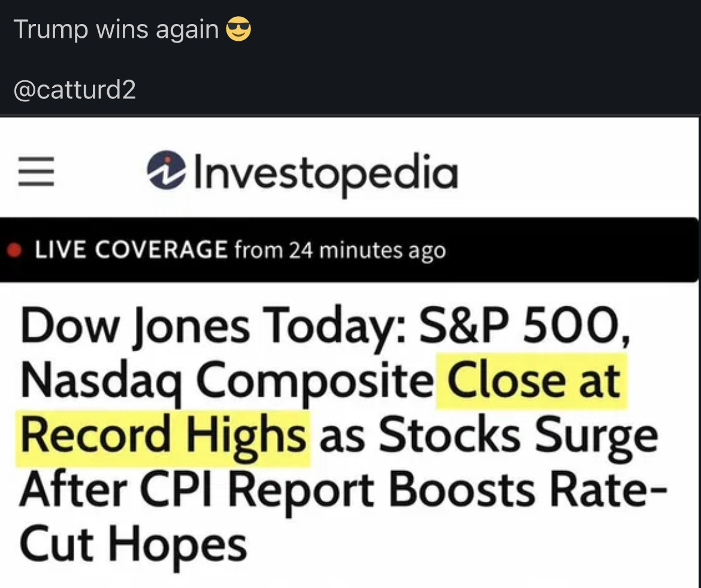Click the sunglasses emoji in the post
The height and width of the screenshot is (588, 701).
pos(238,29)
